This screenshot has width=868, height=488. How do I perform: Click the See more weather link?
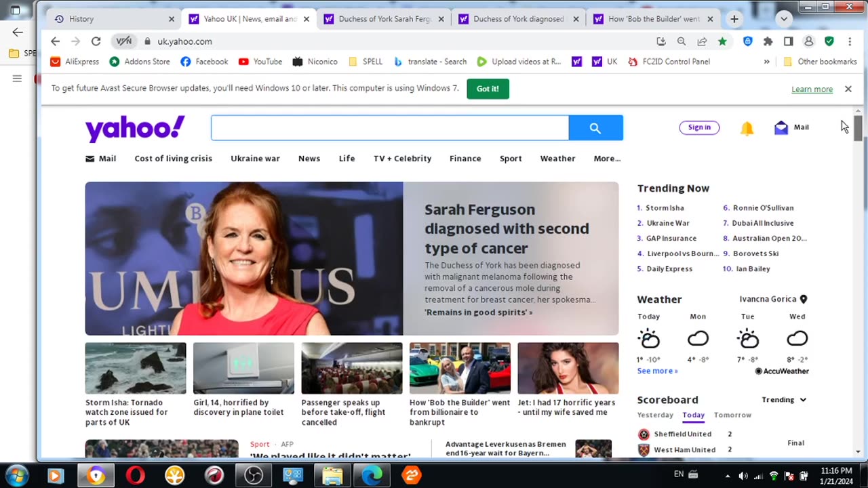pos(657,371)
